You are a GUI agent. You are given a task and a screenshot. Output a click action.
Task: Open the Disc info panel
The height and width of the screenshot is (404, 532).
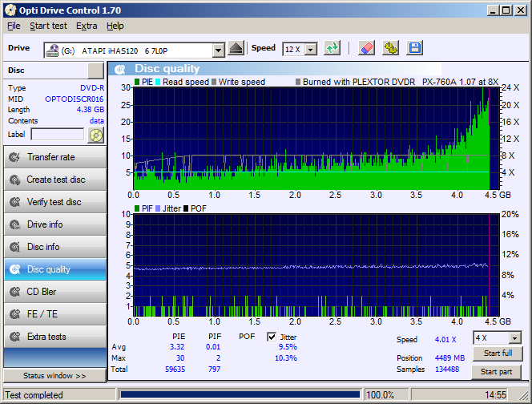pos(55,247)
